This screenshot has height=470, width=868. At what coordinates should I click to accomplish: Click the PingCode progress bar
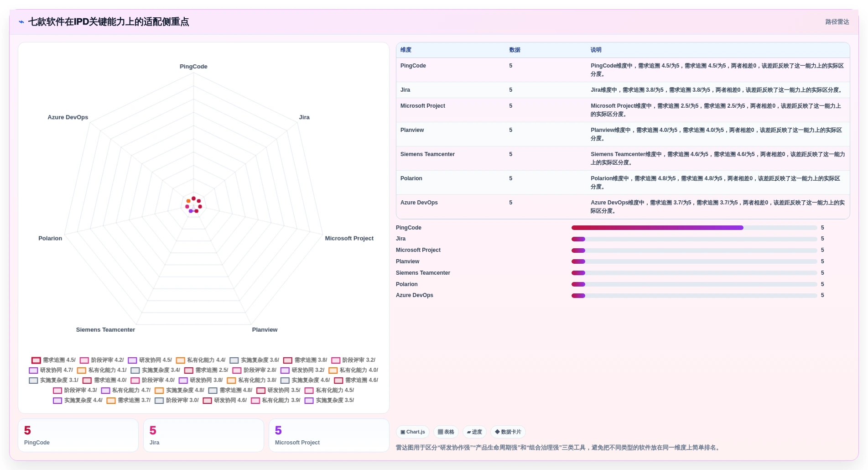click(x=694, y=228)
